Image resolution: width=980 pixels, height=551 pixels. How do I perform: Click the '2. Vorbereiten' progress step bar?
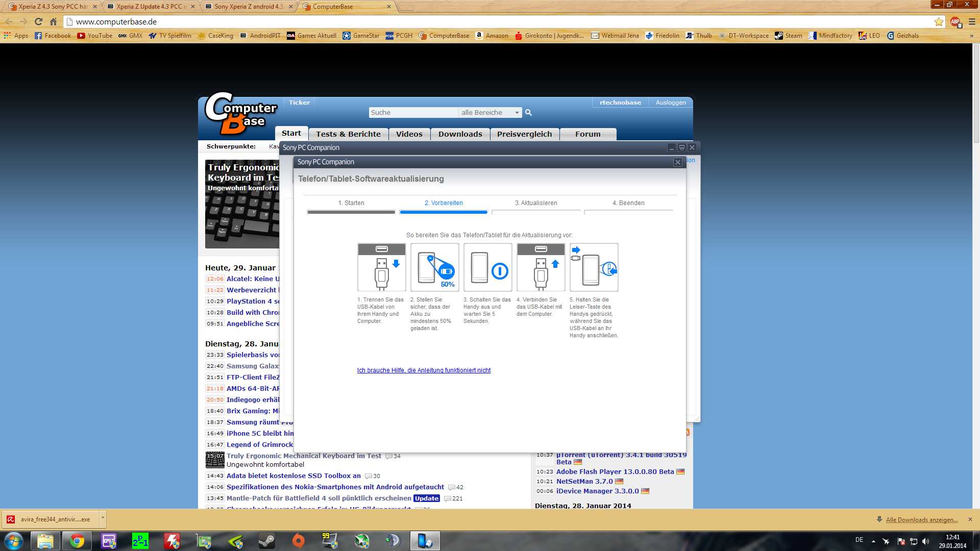pyautogui.click(x=443, y=212)
